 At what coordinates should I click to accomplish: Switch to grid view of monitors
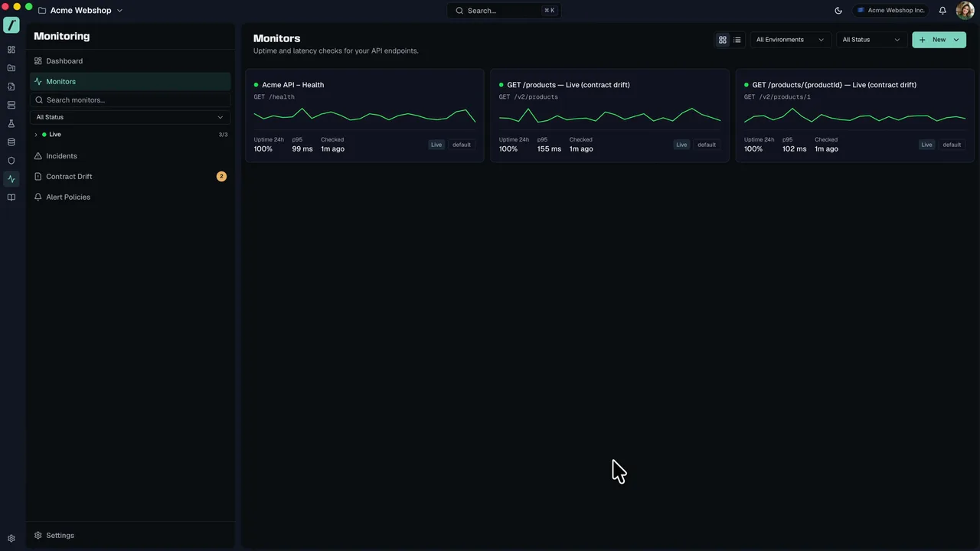pos(722,40)
